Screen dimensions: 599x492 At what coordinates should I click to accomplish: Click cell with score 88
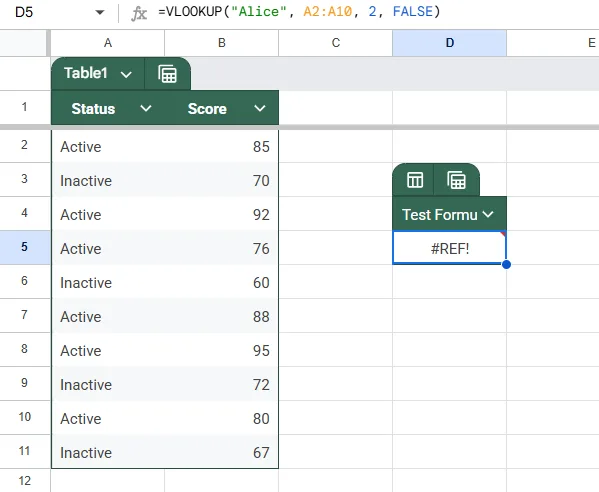222,316
